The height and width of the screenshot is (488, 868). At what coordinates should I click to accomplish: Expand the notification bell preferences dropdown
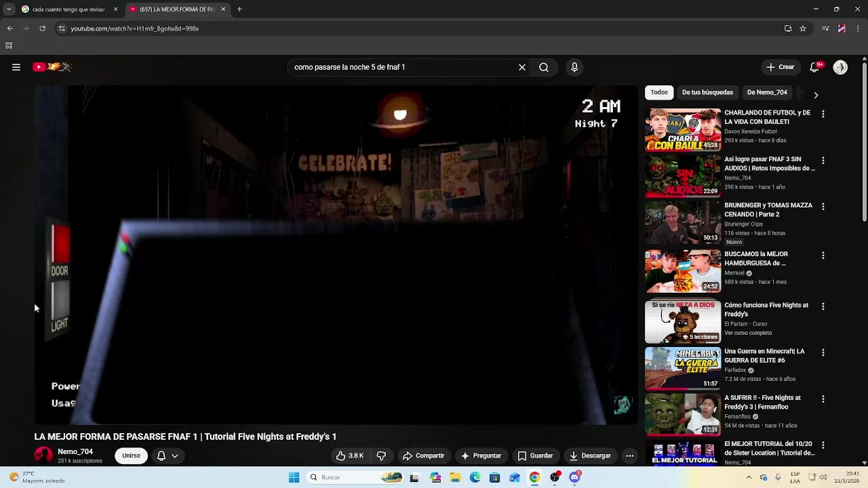coord(175,455)
